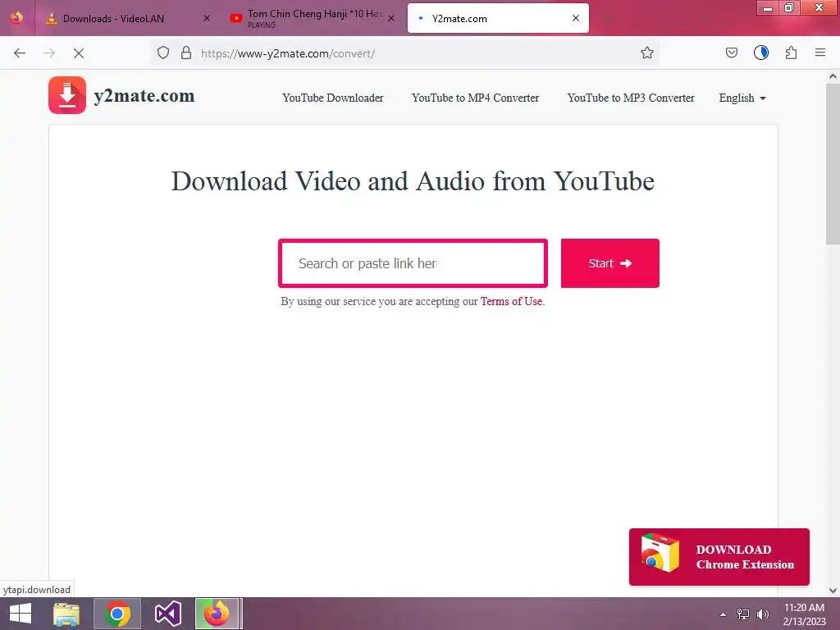Close the Tom Chin Cheng Hanji tab
Viewport: 840px width, 630px height.
coord(391,18)
